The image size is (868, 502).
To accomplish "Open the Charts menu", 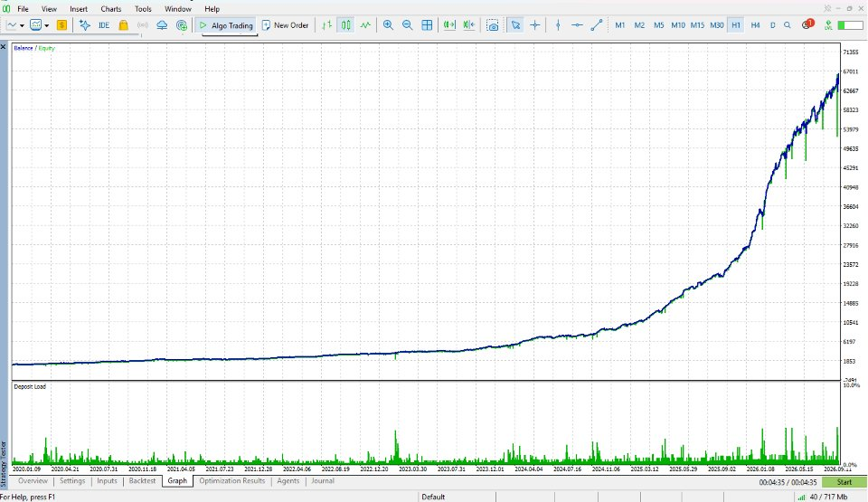I will (x=110, y=9).
